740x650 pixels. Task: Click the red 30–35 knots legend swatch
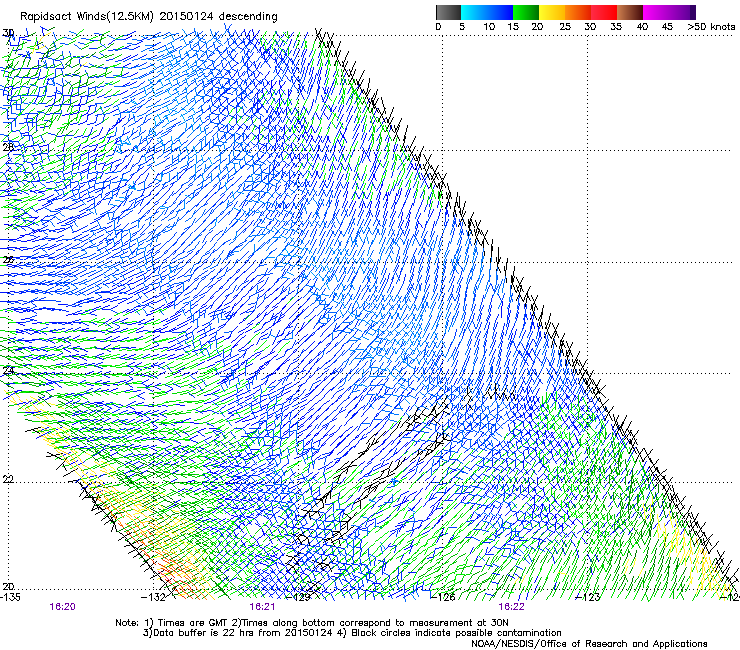604,12
